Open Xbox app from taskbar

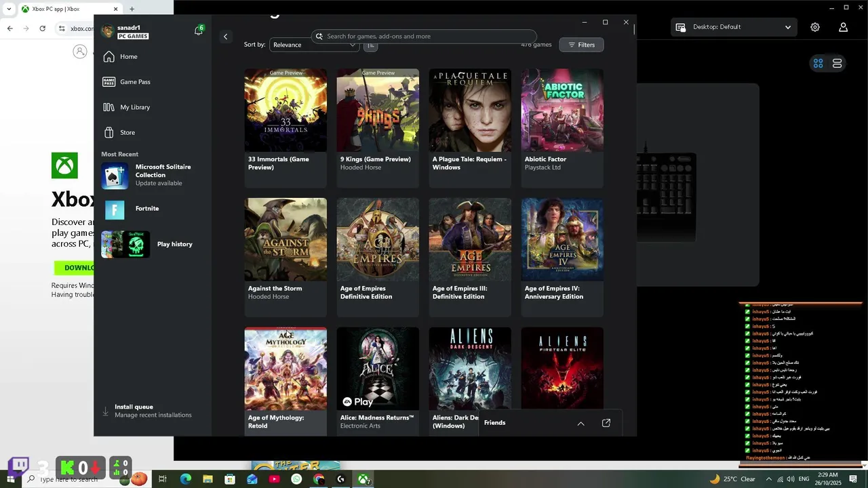click(x=363, y=479)
